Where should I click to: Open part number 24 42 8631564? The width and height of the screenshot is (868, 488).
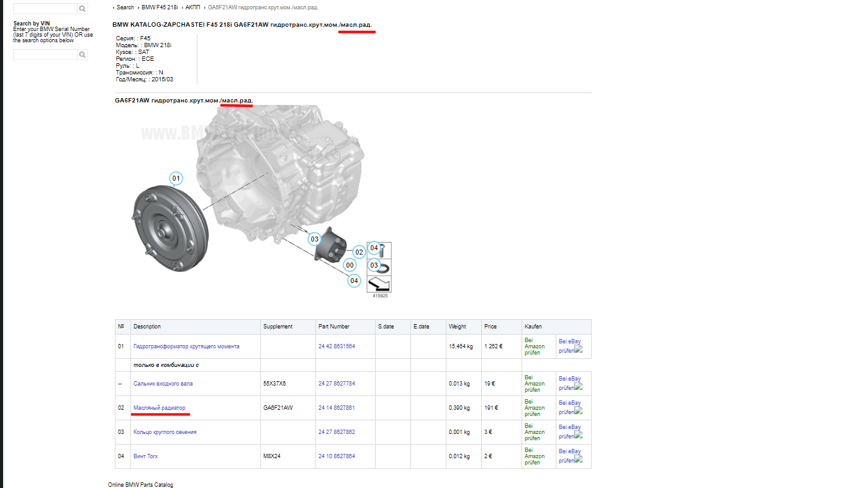(x=337, y=346)
